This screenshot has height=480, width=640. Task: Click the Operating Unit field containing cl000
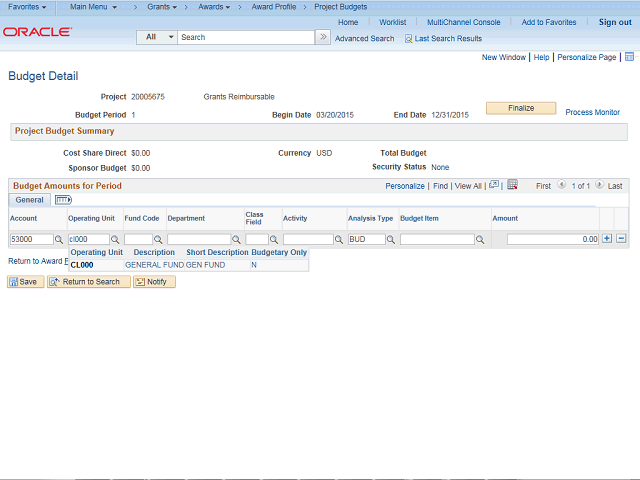click(89, 239)
